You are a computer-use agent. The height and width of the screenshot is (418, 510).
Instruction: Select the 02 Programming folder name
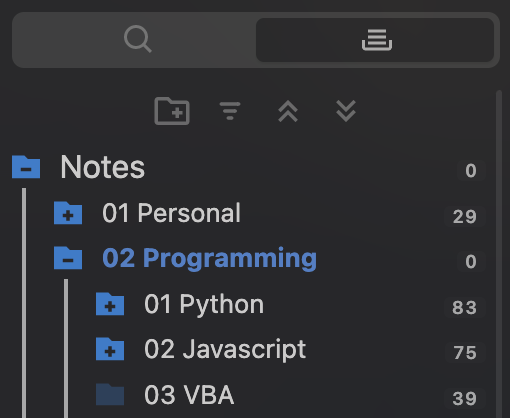pyautogui.click(x=209, y=259)
